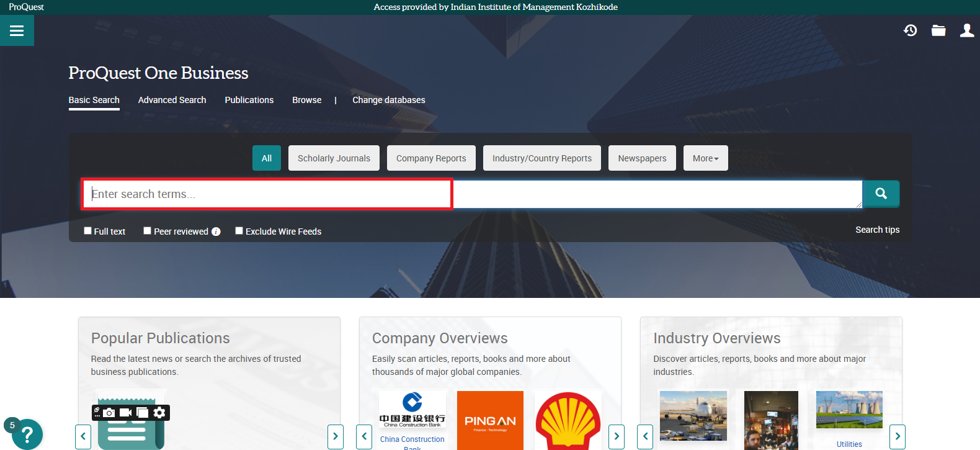Check the Exclude Wire Feeds box
The width and height of the screenshot is (980, 450).
239,231
